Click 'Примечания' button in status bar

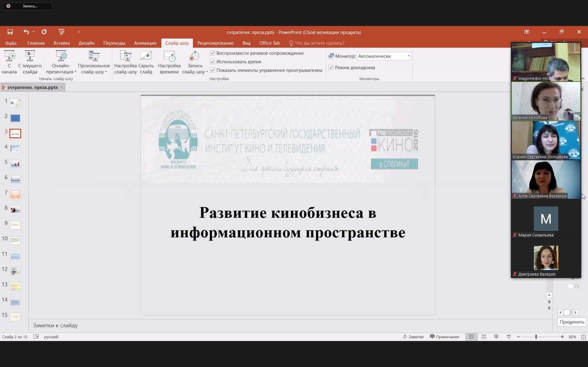pyautogui.click(x=444, y=337)
